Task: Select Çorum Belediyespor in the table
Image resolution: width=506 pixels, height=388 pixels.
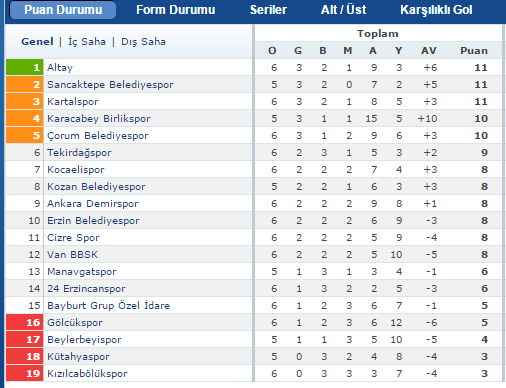Action: 98,136
